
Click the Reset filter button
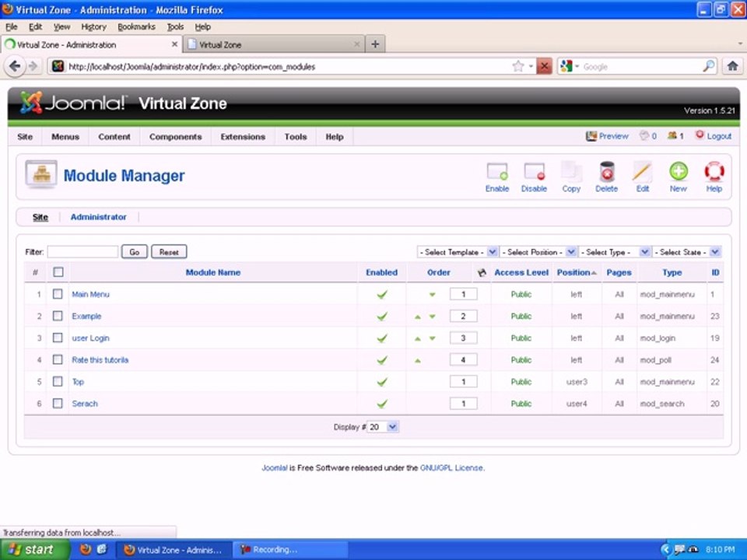[169, 251]
